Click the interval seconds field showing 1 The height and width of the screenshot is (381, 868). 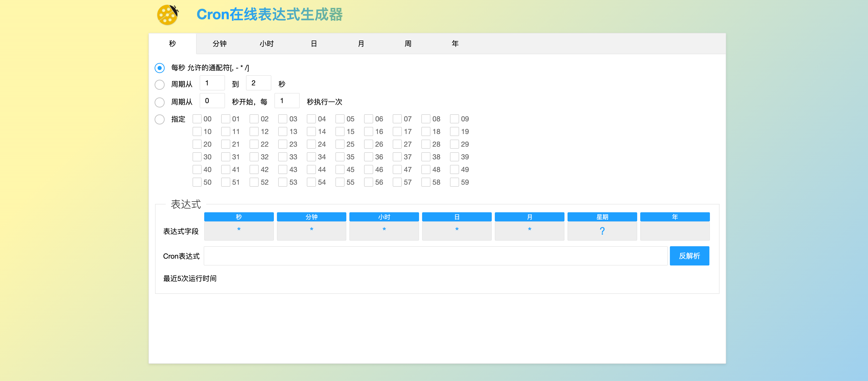[287, 100]
